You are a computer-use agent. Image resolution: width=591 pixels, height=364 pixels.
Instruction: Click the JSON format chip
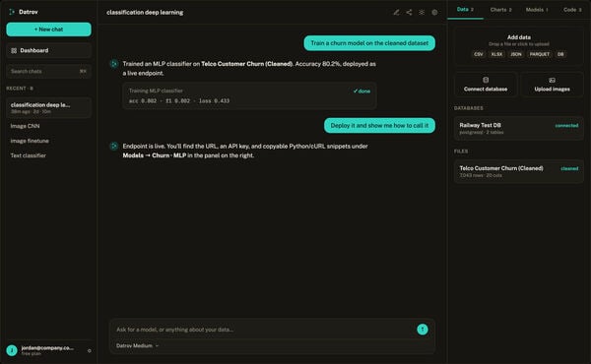[515, 54]
